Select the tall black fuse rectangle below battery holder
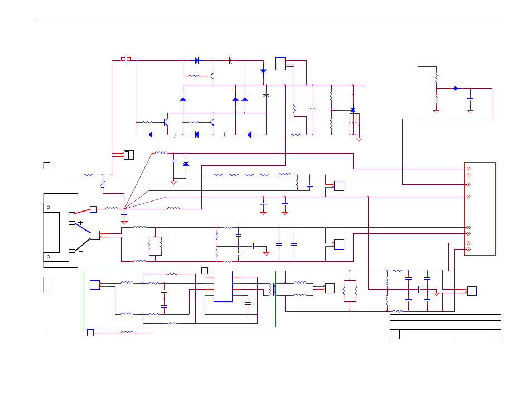532x412 pixels. (47, 285)
